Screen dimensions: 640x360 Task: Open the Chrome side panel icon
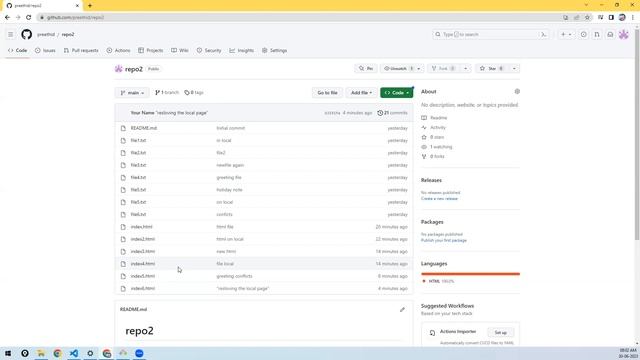point(611,18)
